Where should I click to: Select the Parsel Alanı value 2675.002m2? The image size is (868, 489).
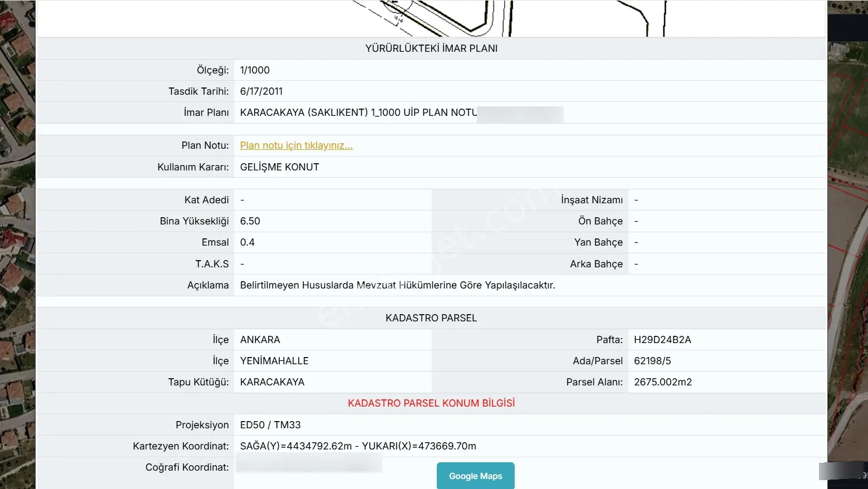coord(663,382)
